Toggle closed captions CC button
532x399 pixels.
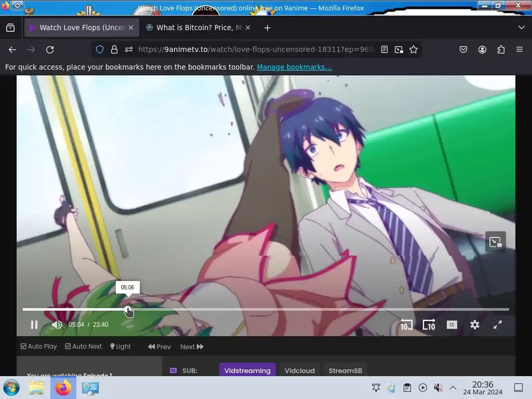[451, 325]
